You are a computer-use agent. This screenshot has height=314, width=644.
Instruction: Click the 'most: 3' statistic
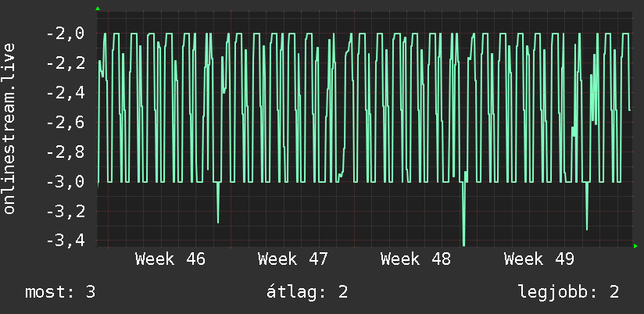point(60,292)
